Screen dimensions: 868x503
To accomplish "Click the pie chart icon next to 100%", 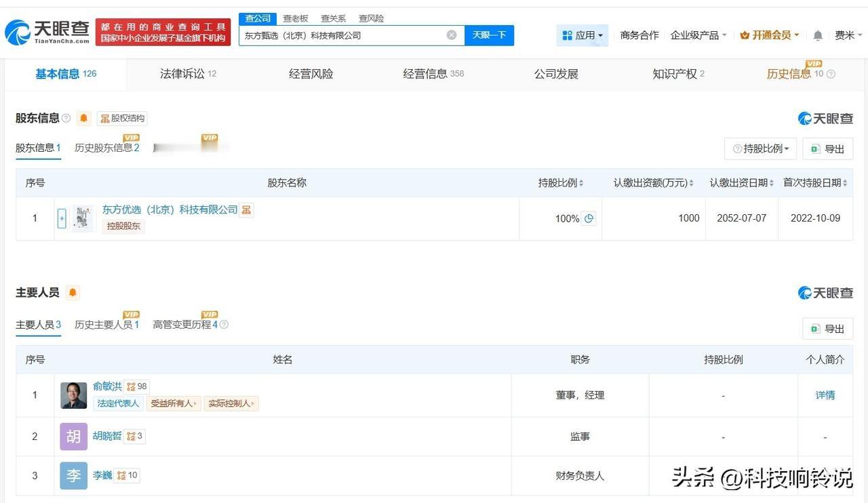I will tap(589, 218).
